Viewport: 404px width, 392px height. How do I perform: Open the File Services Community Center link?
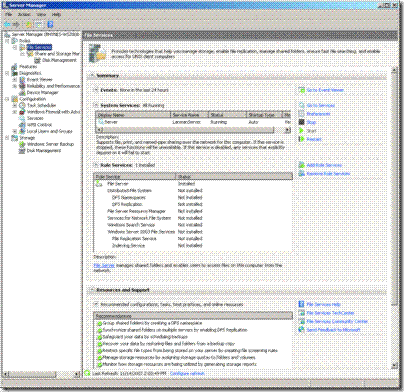pos(337,321)
